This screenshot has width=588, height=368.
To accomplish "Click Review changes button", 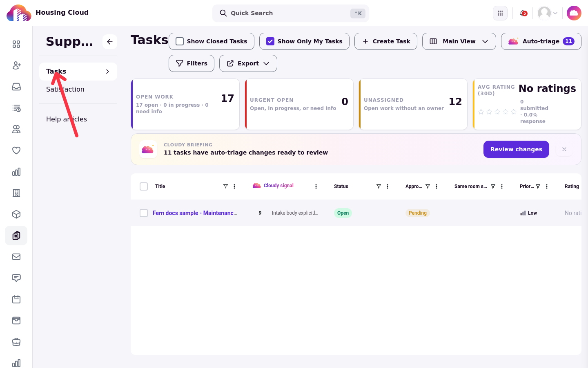I will 516,149.
